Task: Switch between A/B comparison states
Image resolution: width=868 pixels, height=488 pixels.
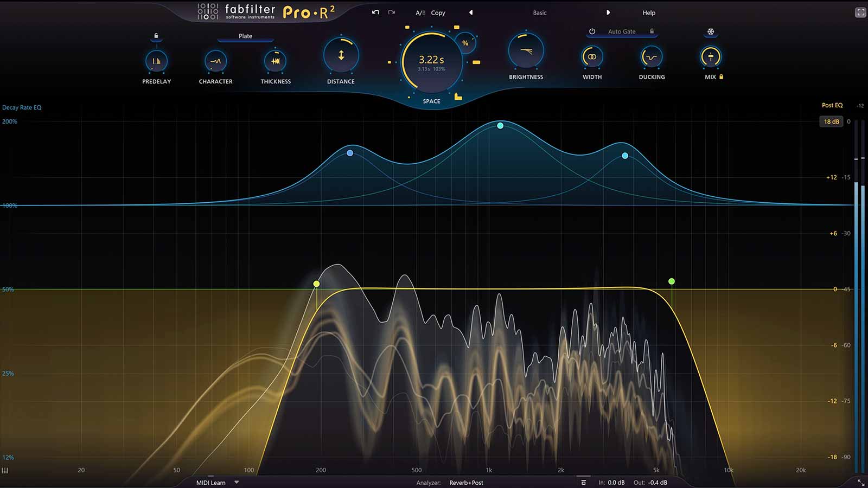Action: click(419, 12)
